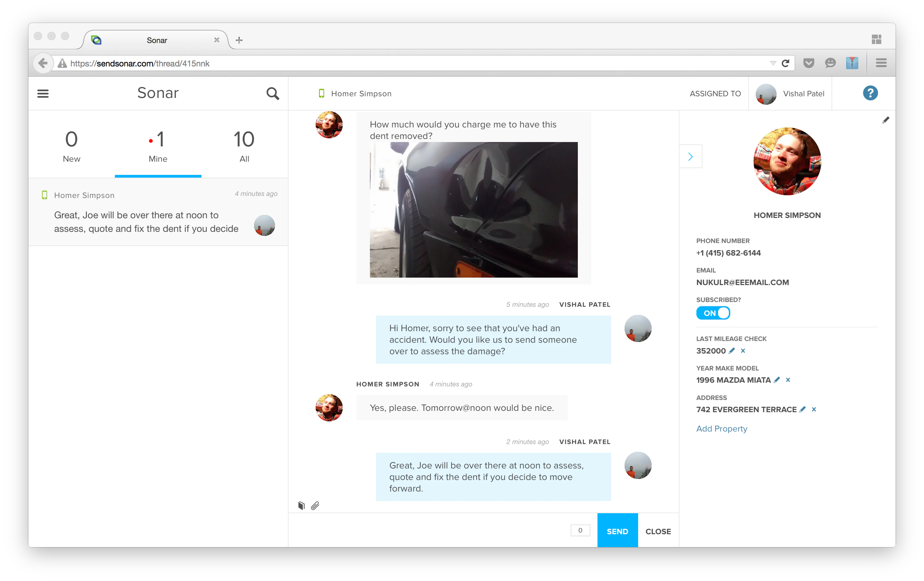Viewport: 924px width, 581px height.
Task: Switch to the All conversations tab
Action: point(244,146)
